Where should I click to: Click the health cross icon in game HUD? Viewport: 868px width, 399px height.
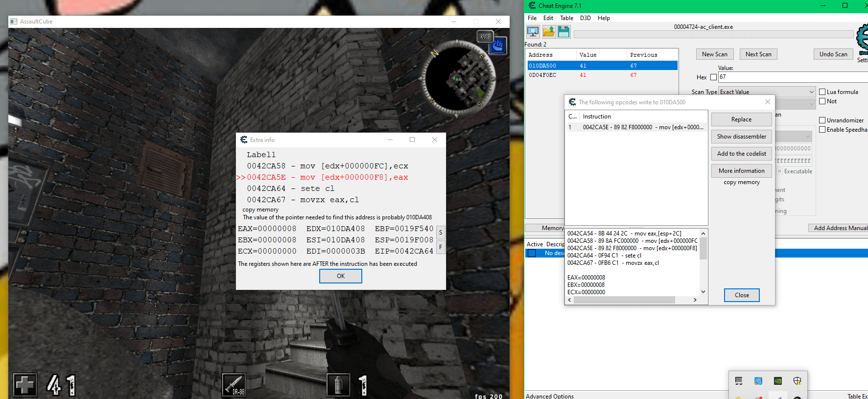pyautogui.click(x=25, y=385)
